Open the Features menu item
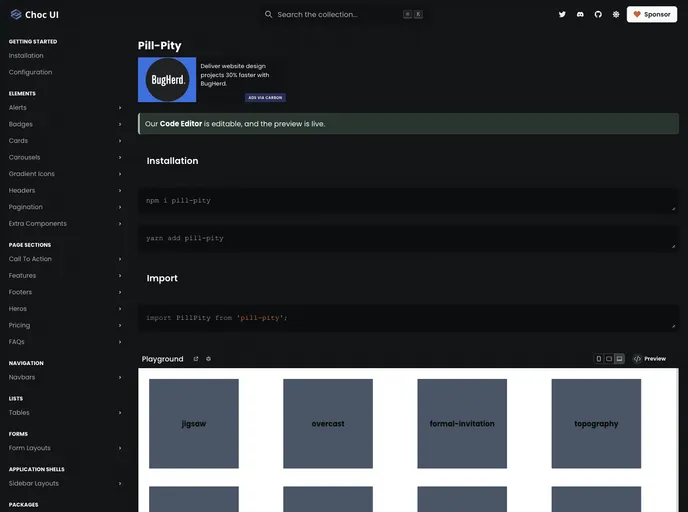The image size is (688, 512). coord(65,276)
